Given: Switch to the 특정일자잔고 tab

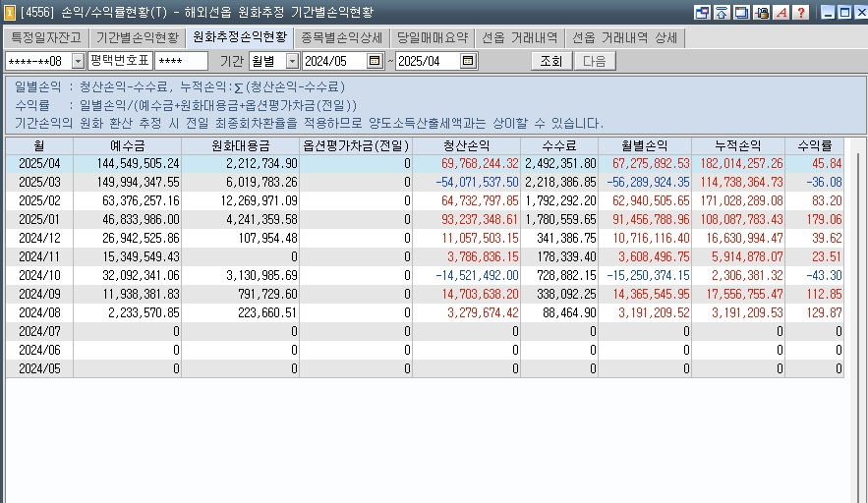Looking at the screenshot, I should point(46,37).
